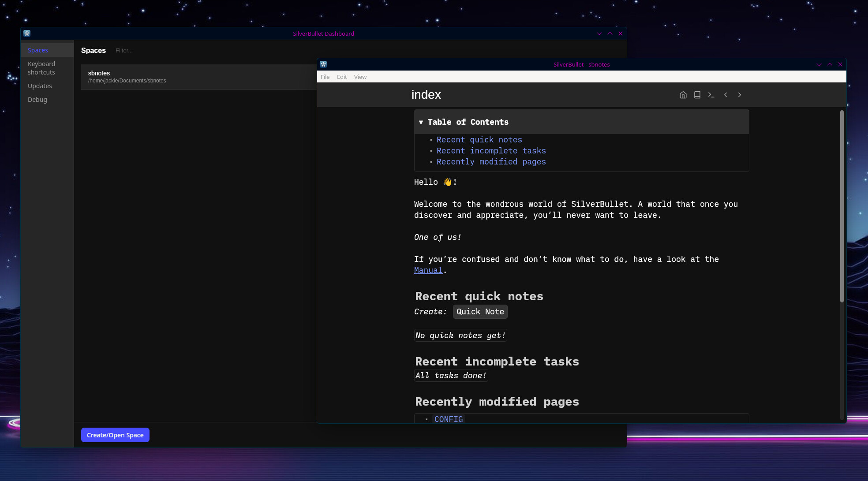Follow the Manual link
868x481 pixels.
(x=428, y=270)
